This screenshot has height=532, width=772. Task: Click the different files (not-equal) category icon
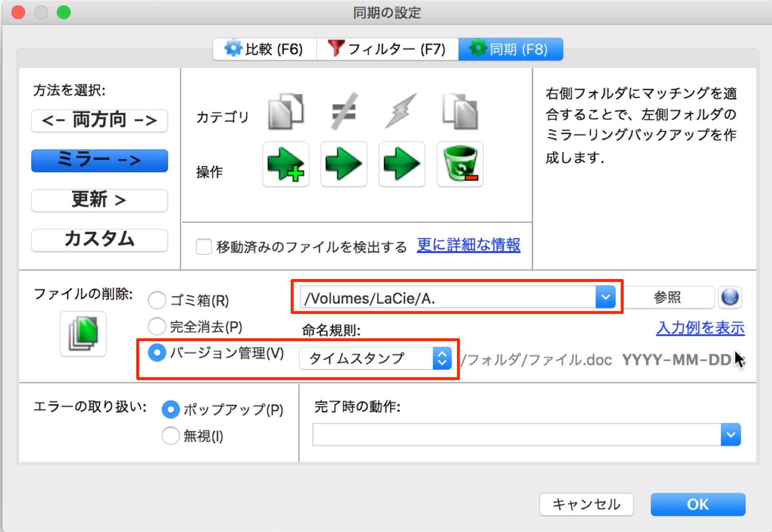(x=344, y=112)
